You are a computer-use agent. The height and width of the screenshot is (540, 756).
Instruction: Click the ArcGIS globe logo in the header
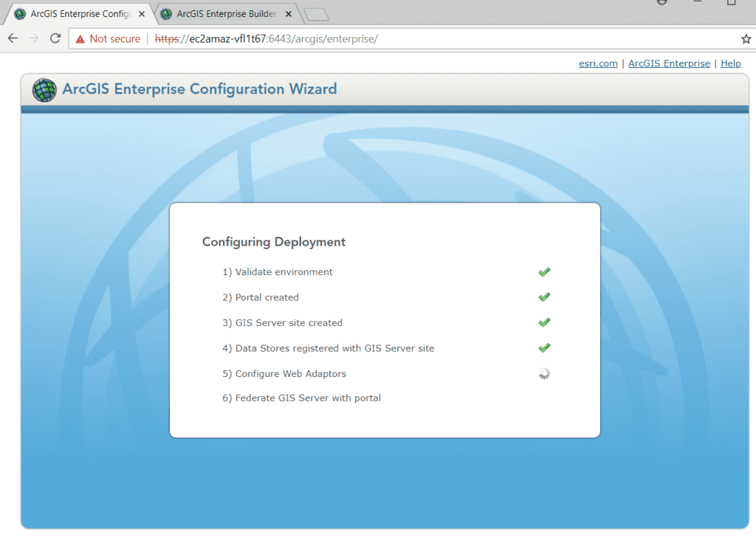44,90
